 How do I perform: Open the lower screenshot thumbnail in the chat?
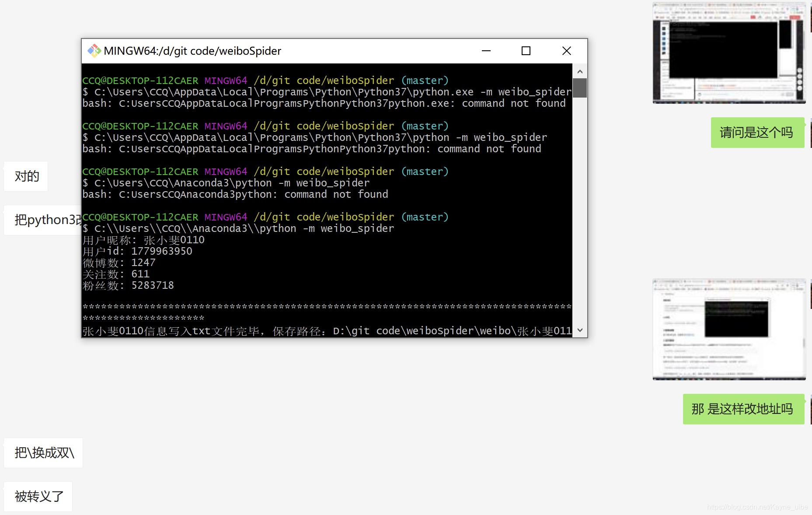[x=729, y=329]
